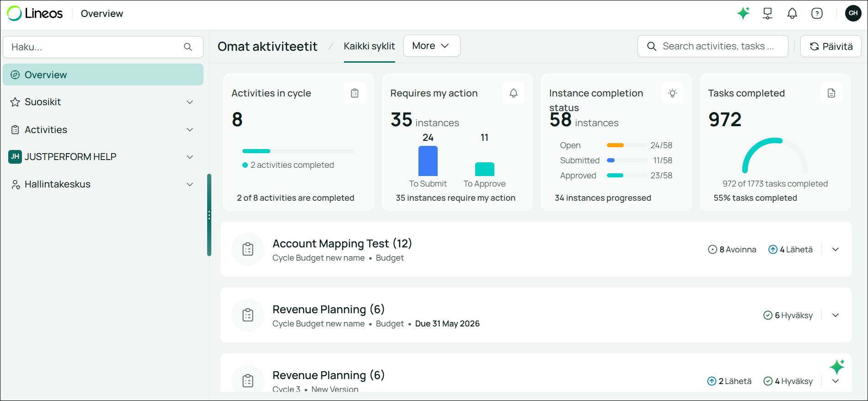Open the monitor presentation icon in header
The height and width of the screenshot is (401, 868).
768,13
